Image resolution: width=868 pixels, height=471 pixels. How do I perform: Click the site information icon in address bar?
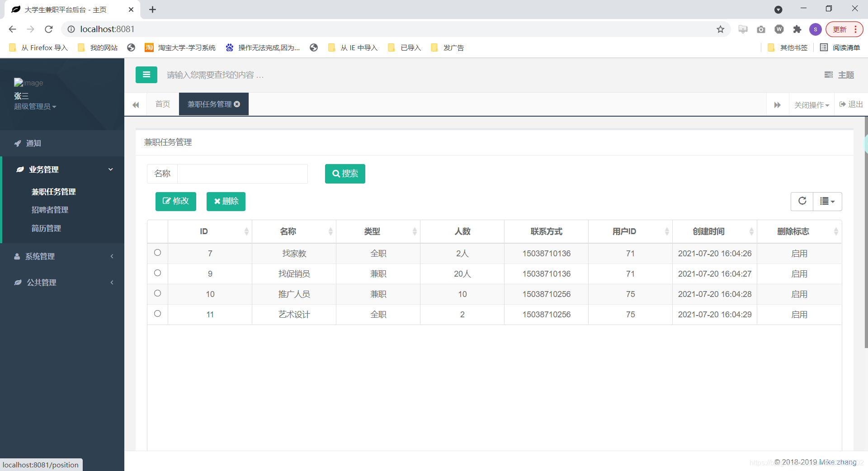tap(71, 29)
